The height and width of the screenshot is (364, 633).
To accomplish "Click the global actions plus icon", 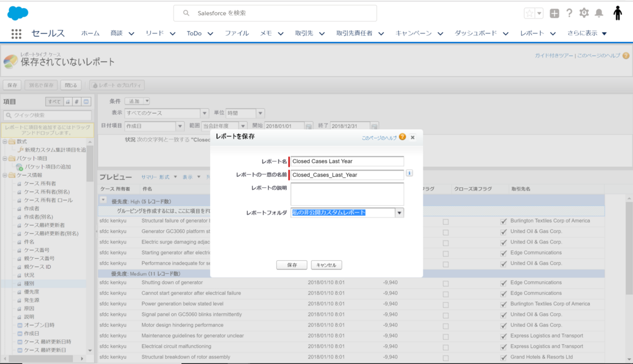I will [x=554, y=14].
